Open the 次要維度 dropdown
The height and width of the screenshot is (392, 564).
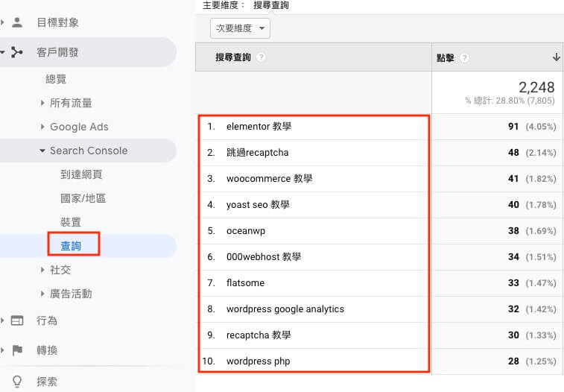pyautogui.click(x=240, y=28)
